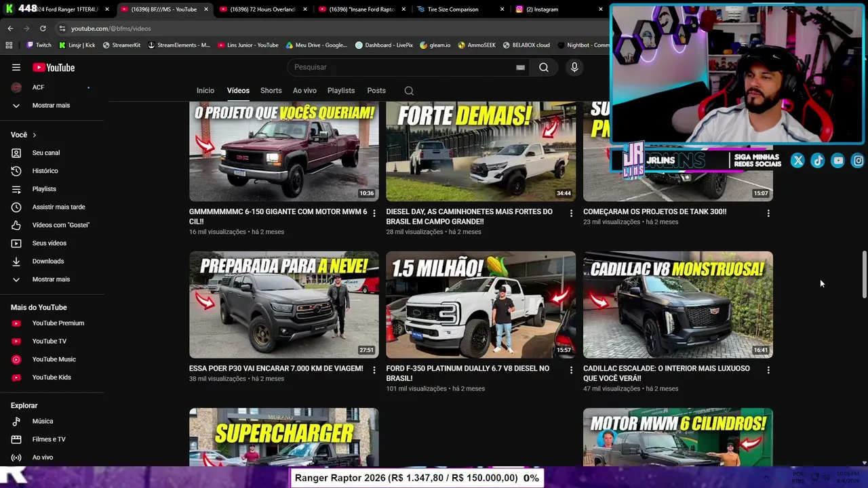Viewport: 868px width, 488px height.
Task: Switch to the channel Shorts tab
Action: coord(271,91)
